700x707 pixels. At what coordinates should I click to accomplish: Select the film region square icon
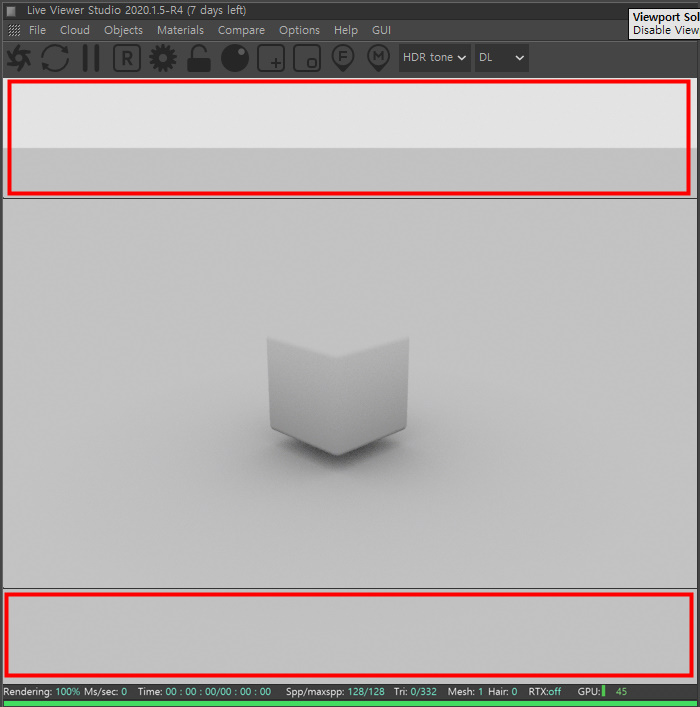pyautogui.click(x=307, y=58)
